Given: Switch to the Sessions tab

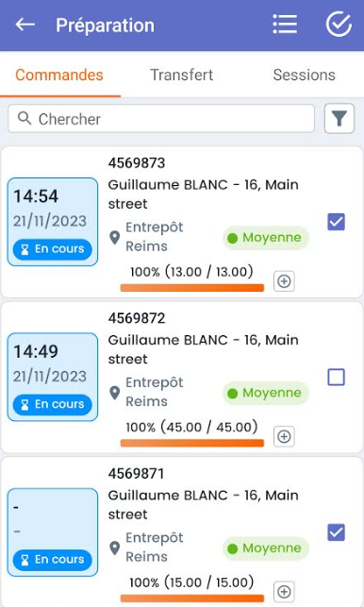Looking at the screenshot, I should 304,75.
